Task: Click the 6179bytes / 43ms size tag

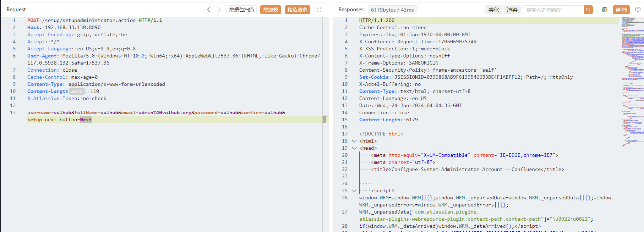Action: tap(392, 10)
